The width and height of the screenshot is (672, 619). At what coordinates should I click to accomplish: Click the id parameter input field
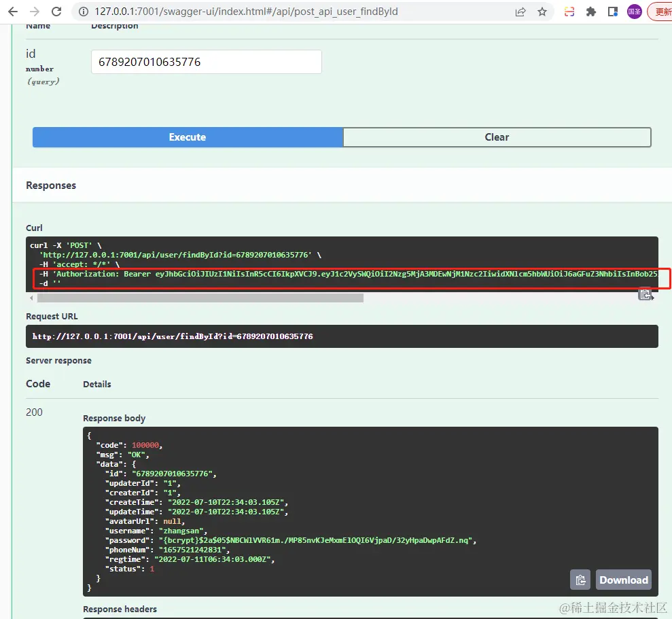(x=206, y=62)
